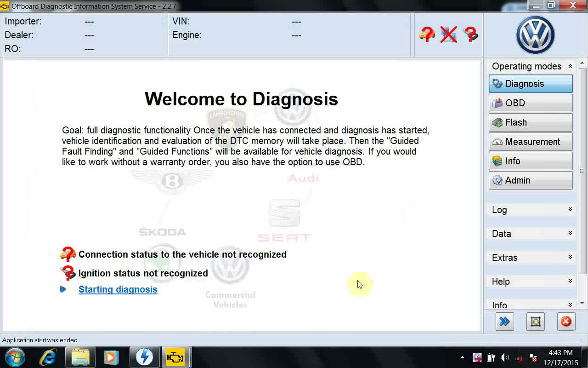Open the Admin operating mode
Image resolution: width=588 pixels, height=368 pixels.
coord(531,180)
